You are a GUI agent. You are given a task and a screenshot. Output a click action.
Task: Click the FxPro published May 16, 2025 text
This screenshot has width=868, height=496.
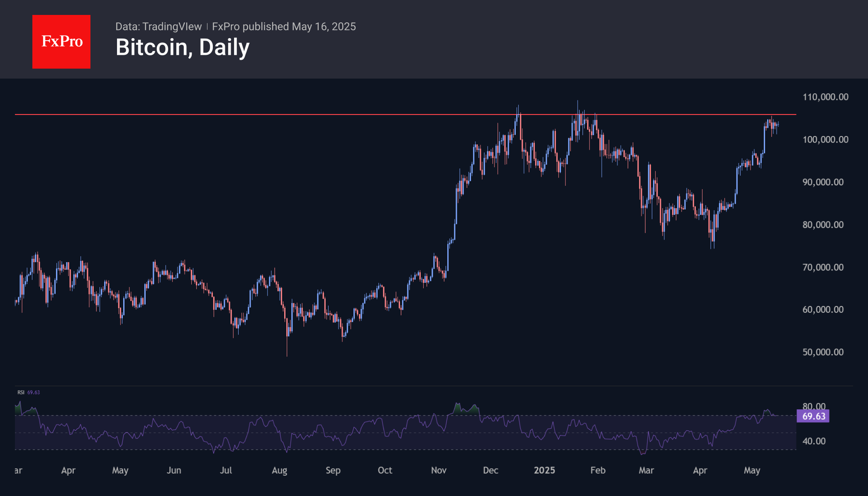click(284, 27)
